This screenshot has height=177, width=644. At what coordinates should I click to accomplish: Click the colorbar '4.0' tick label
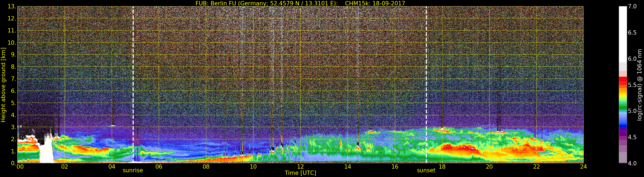632,163
